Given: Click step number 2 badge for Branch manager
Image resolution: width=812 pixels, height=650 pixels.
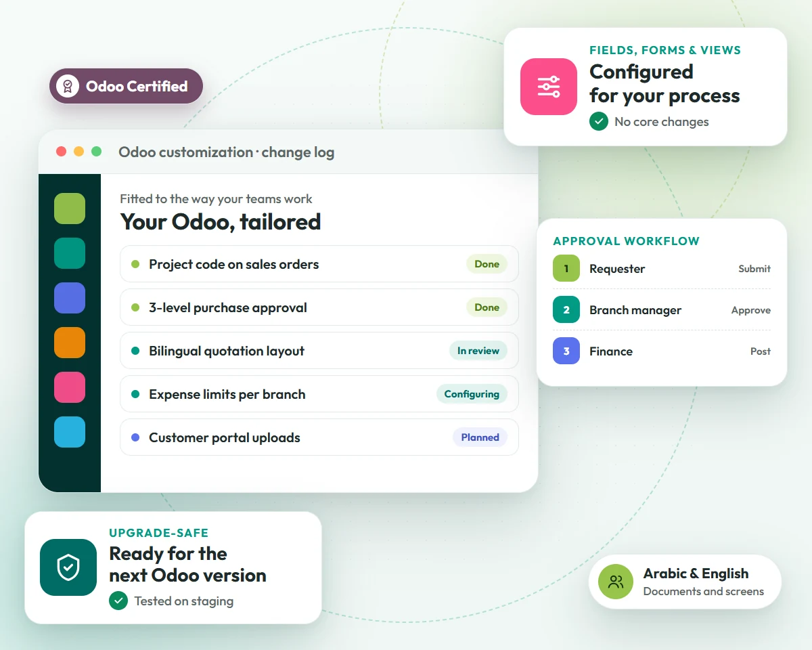Looking at the screenshot, I should [566, 310].
